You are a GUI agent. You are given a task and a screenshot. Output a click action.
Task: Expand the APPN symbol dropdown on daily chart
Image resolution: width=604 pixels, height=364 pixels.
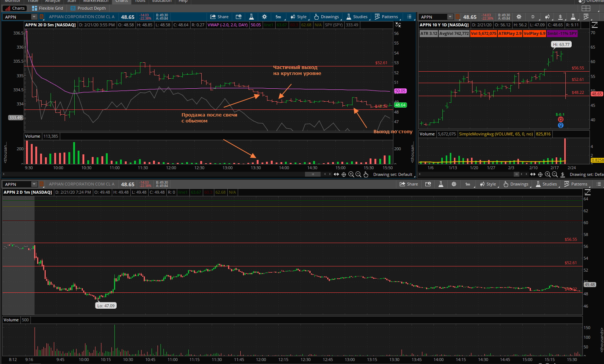[450, 17]
